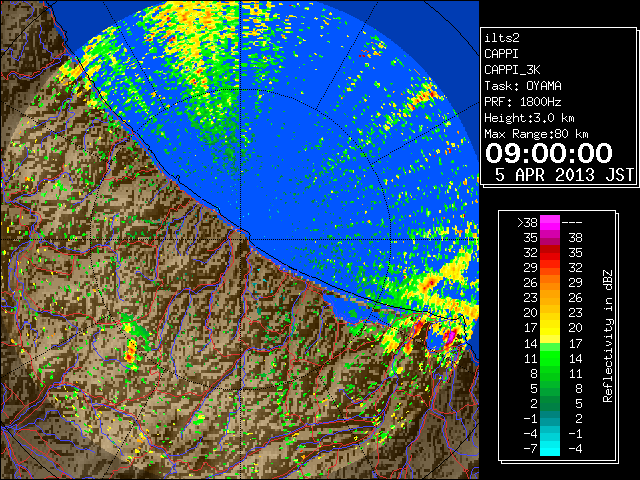Click the red-orange inland echo cell over the terrain
Screen dimensions: 640x480
(131, 352)
